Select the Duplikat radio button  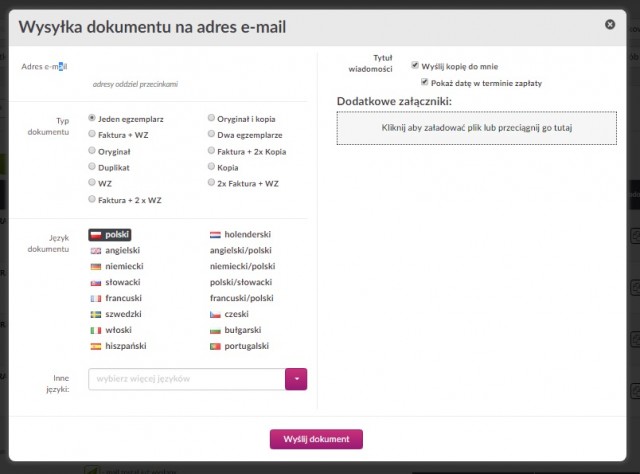92,166
